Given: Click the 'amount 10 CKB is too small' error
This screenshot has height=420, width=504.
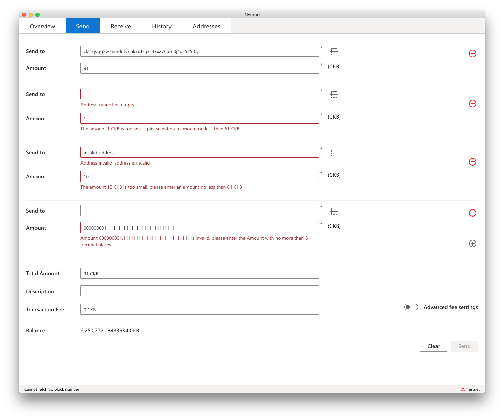Looking at the screenshot, I should [x=161, y=187].
